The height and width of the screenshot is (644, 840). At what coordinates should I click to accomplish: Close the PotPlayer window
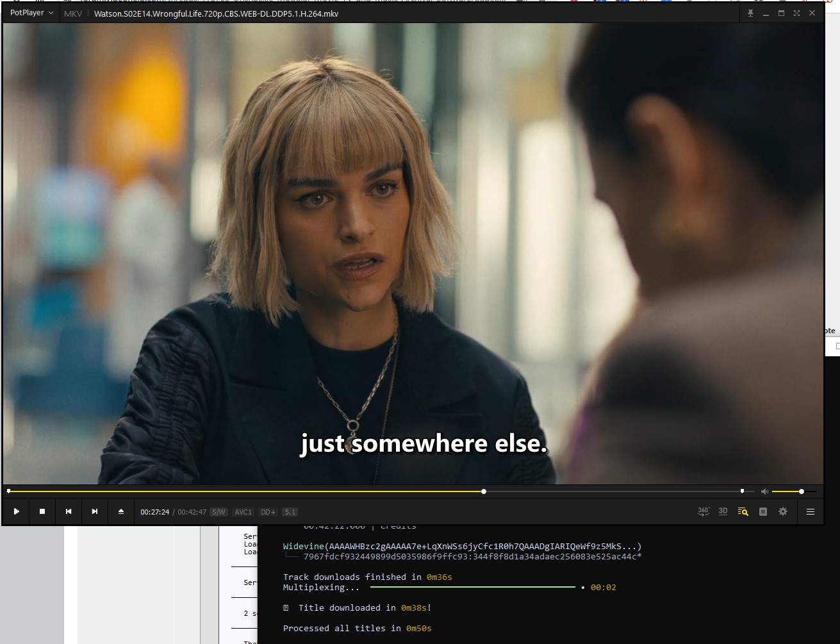pos(812,13)
